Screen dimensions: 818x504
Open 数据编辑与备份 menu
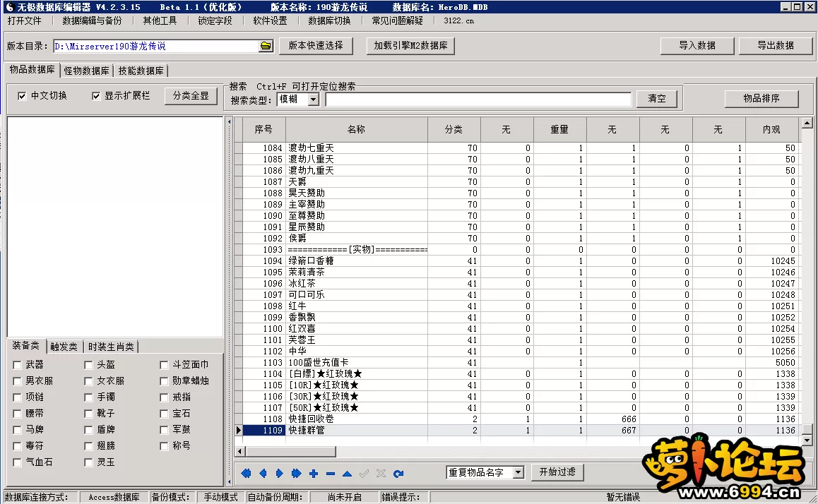92,21
